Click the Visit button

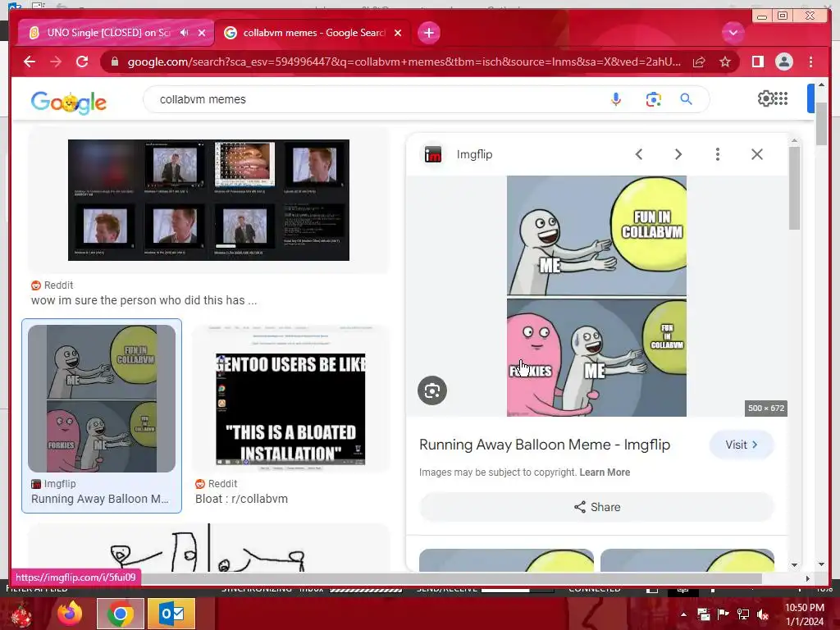pos(742,445)
